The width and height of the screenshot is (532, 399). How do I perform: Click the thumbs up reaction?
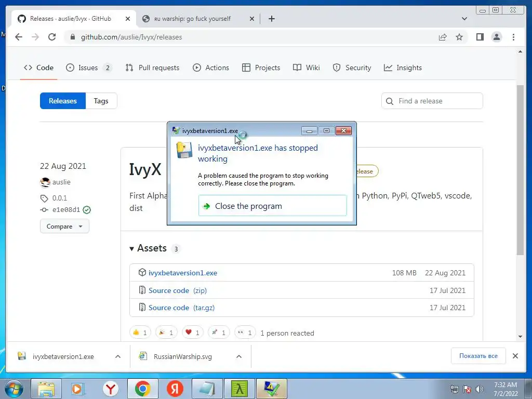click(140, 332)
